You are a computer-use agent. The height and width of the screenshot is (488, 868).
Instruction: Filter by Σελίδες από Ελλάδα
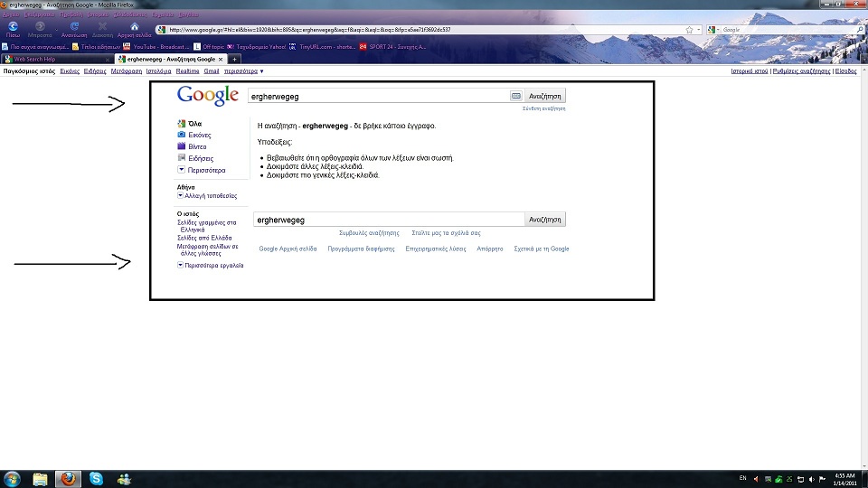[x=204, y=238]
